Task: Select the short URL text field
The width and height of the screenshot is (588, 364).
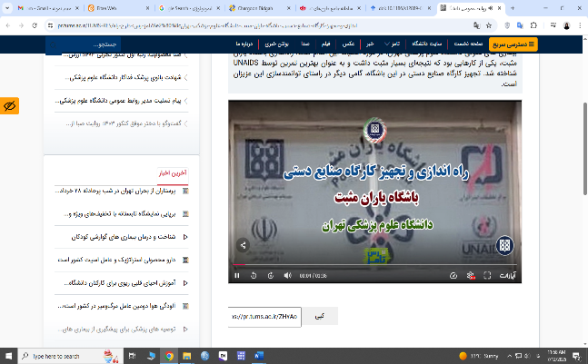Action: (264, 317)
